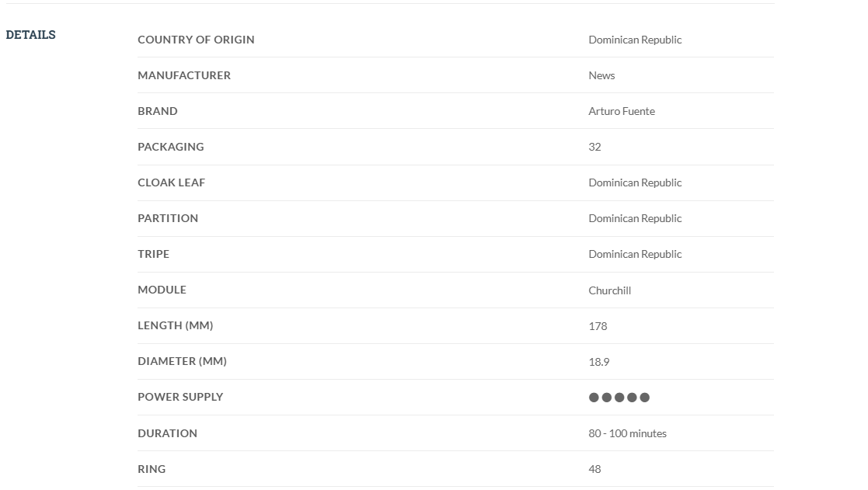Screen dimensions: 868x490
Task: Click the last Power Supply rating dot
Action: click(x=644, y=398)
